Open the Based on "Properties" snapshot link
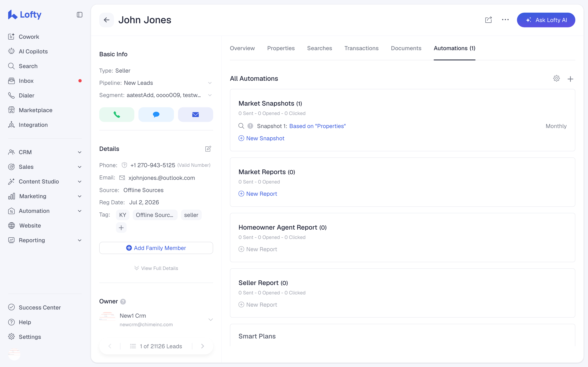 coord(317,126)
